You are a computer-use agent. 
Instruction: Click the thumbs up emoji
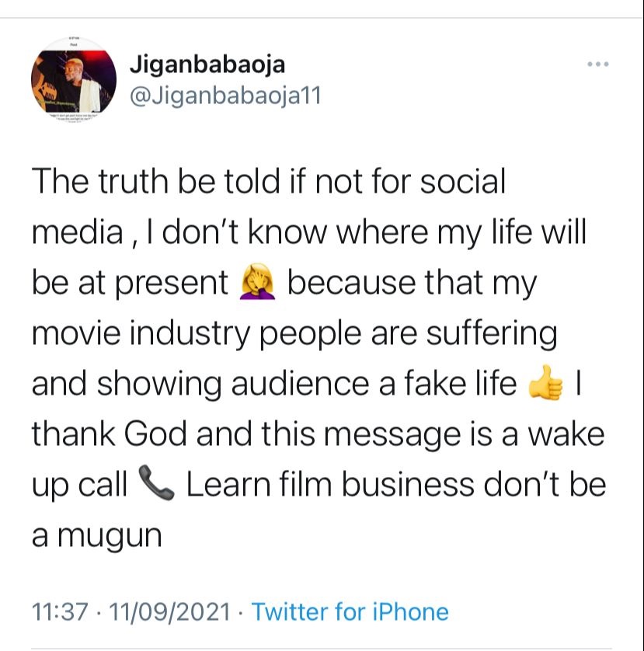(x=544, y=385)
